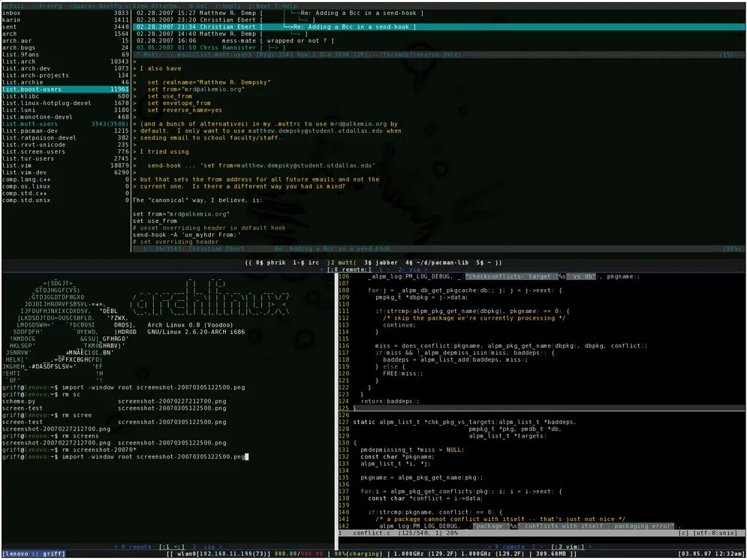Viewport: 747px width, 560px height.
Task: Select the comp.lang.c++ newsgroup
Action: [x=66, y=179]
